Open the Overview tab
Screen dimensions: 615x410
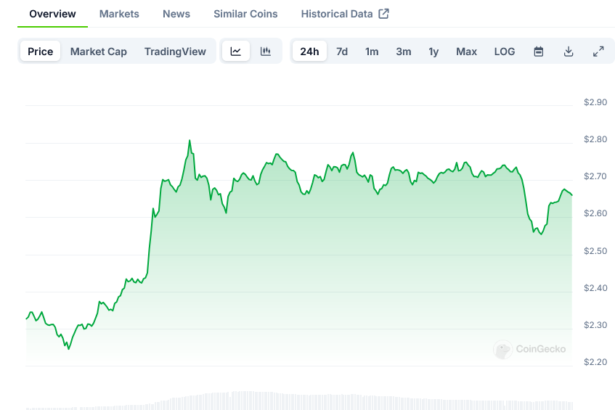pos(52,14)
